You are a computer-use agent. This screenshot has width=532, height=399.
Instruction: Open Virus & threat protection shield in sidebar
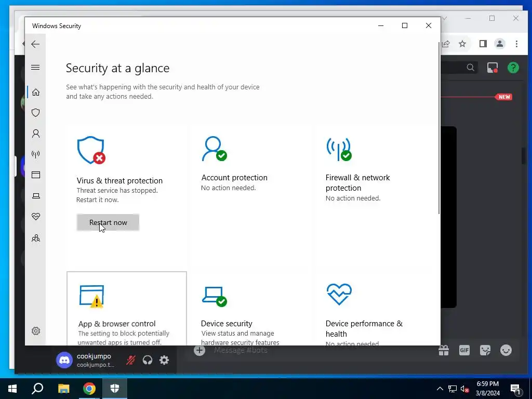point(36,113)
